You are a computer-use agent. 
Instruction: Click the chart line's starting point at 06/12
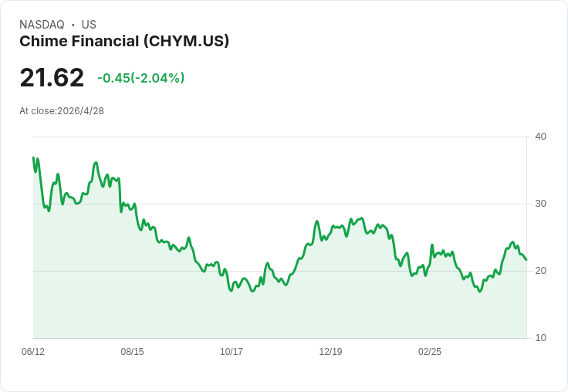[33, 157]
